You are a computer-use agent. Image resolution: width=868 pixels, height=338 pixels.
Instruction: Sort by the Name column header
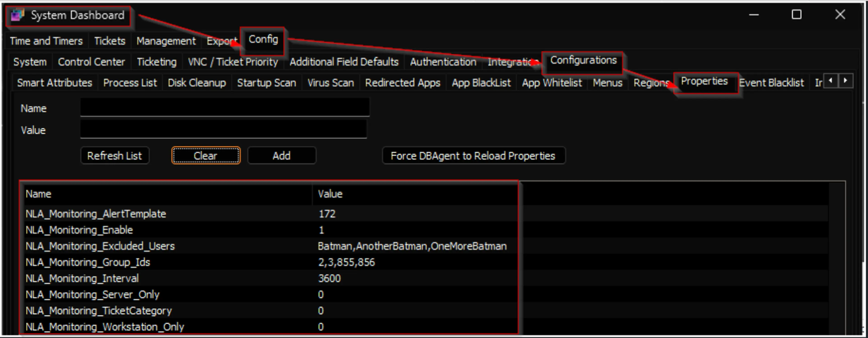click(x=168, y=194)
